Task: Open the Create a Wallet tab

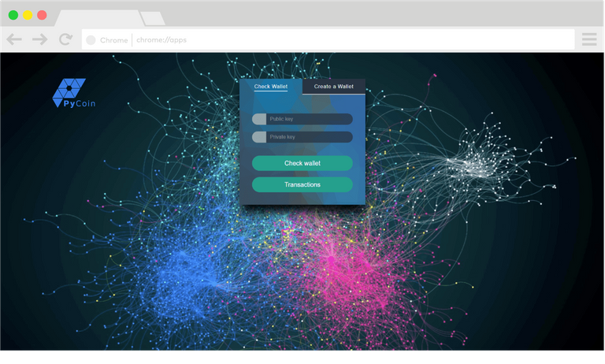Action: coord(334,87)
